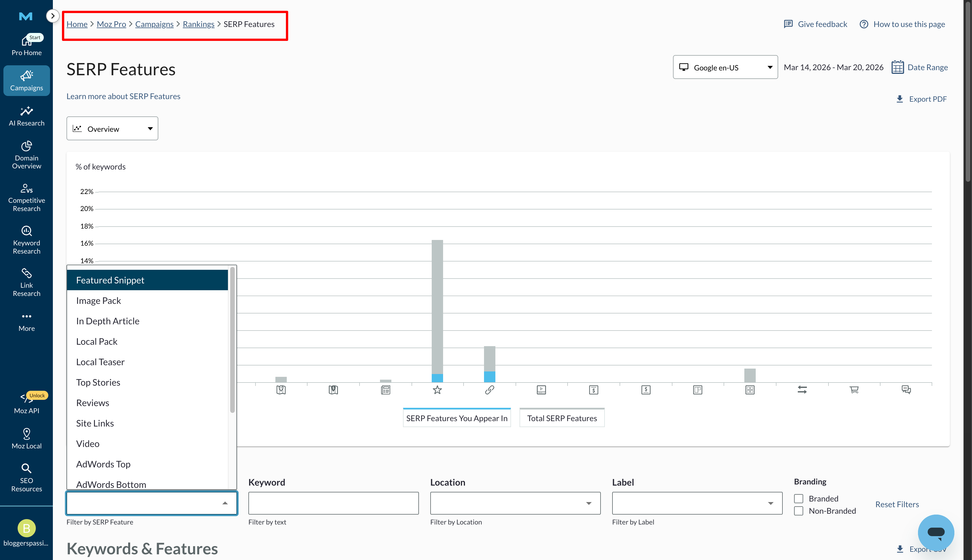Click Reset Filters
Image resolution: width=972 pixels, height=560 pixels.
pyautogui.click(x=897, y=504)
